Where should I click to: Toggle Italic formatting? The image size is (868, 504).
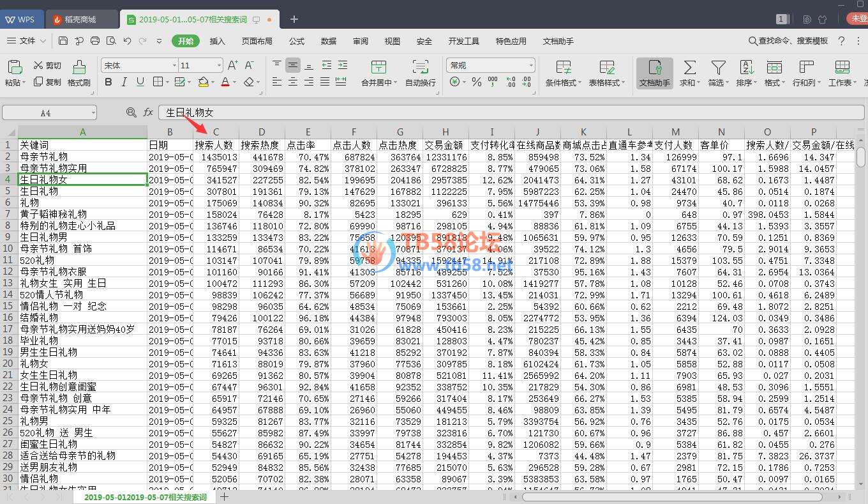124,82
